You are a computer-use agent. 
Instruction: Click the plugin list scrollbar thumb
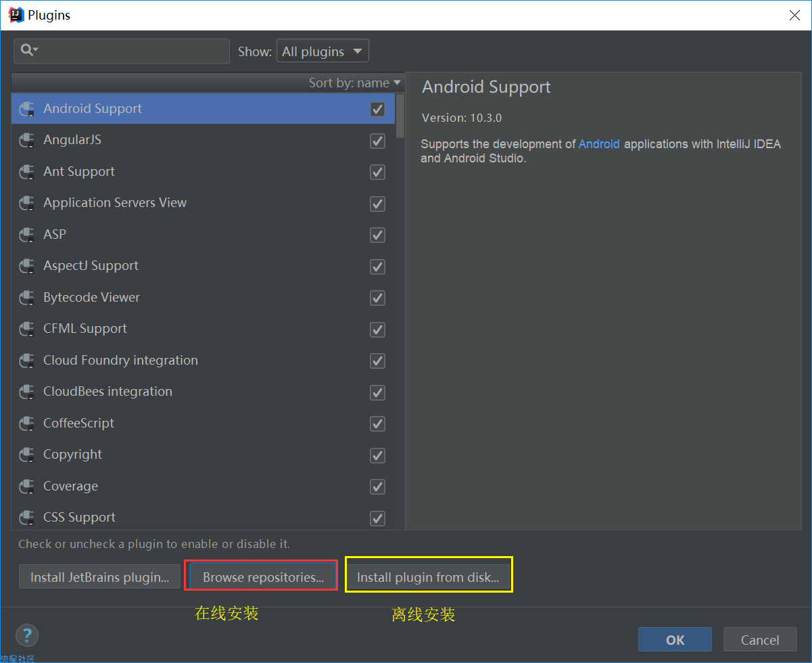click(400, 115)
